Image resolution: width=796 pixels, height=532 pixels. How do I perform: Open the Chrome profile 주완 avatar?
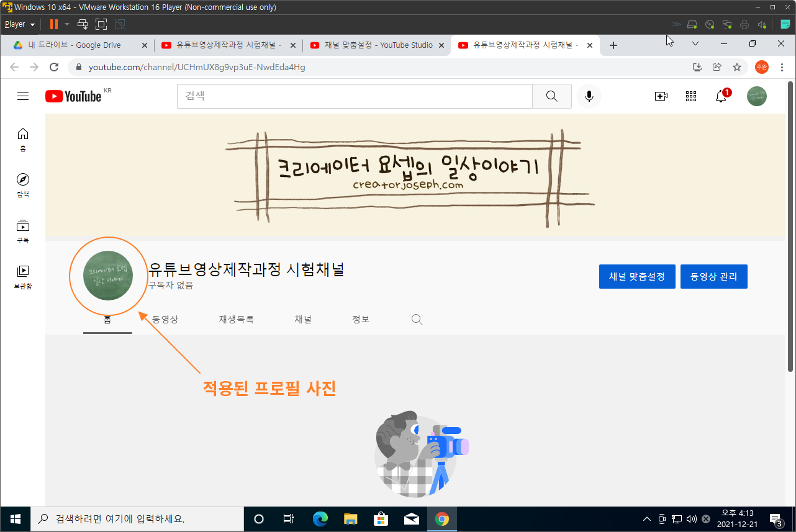click(x=761, y=67)
